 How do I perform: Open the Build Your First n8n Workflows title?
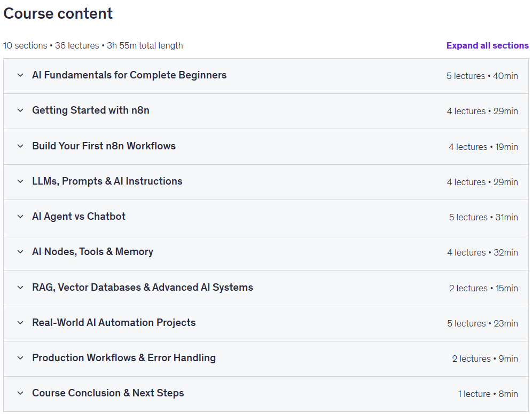click(104, 146)
